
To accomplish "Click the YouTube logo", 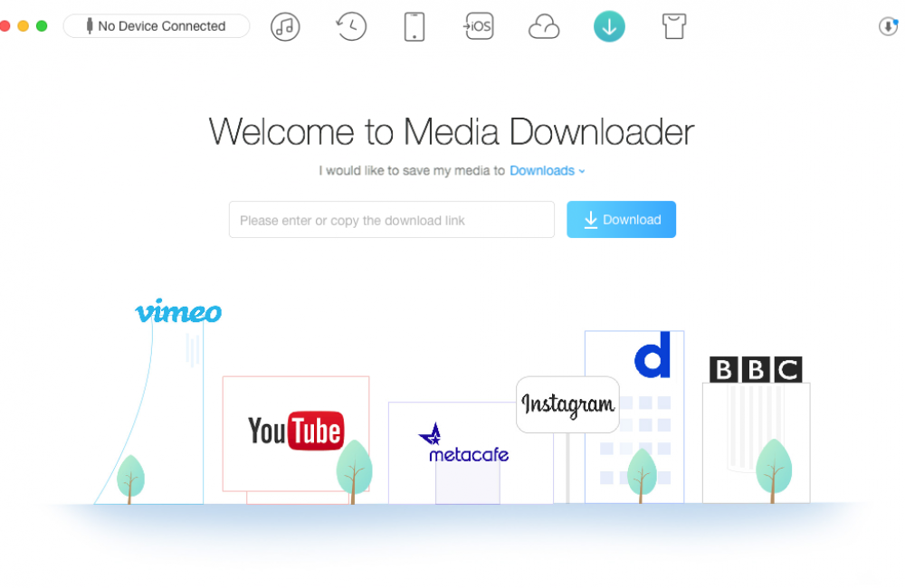I will pos(296,431).
